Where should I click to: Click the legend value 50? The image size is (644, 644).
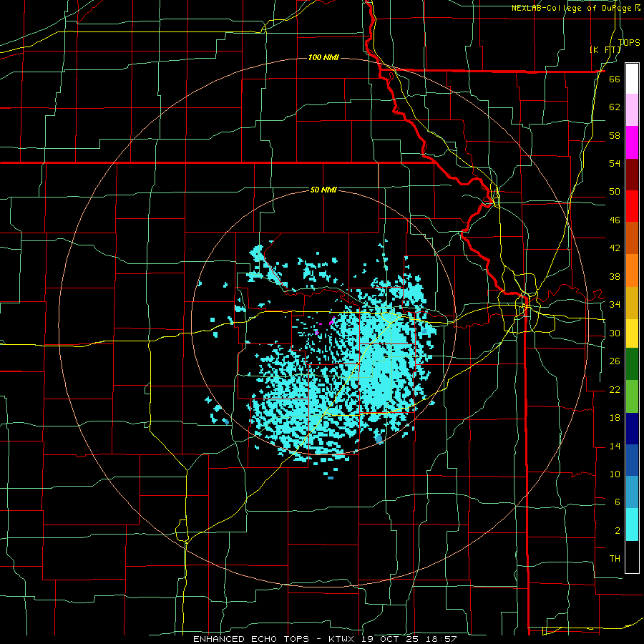[x=615, y=191]
